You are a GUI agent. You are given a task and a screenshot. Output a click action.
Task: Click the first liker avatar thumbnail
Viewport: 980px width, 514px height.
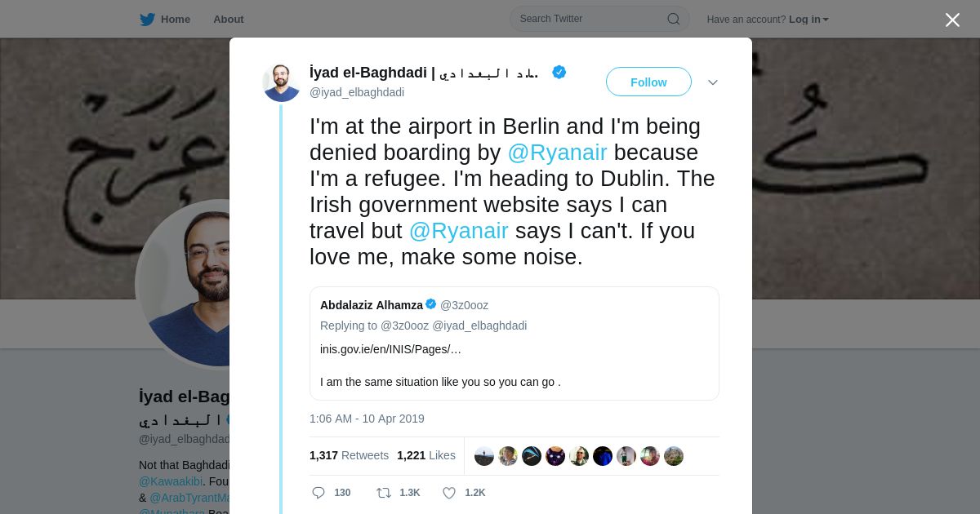[484, 456]
